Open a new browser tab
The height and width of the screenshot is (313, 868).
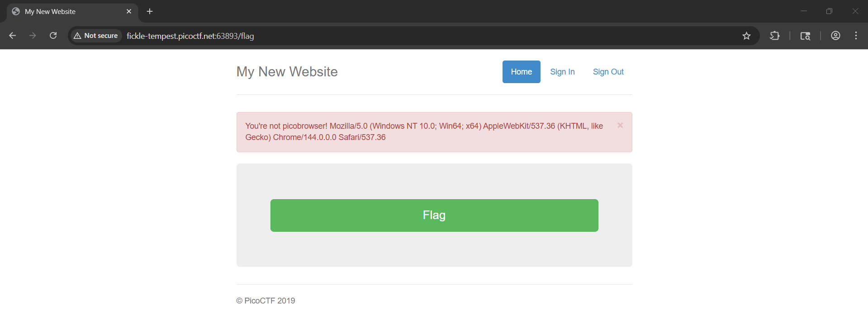pos(150,11)
